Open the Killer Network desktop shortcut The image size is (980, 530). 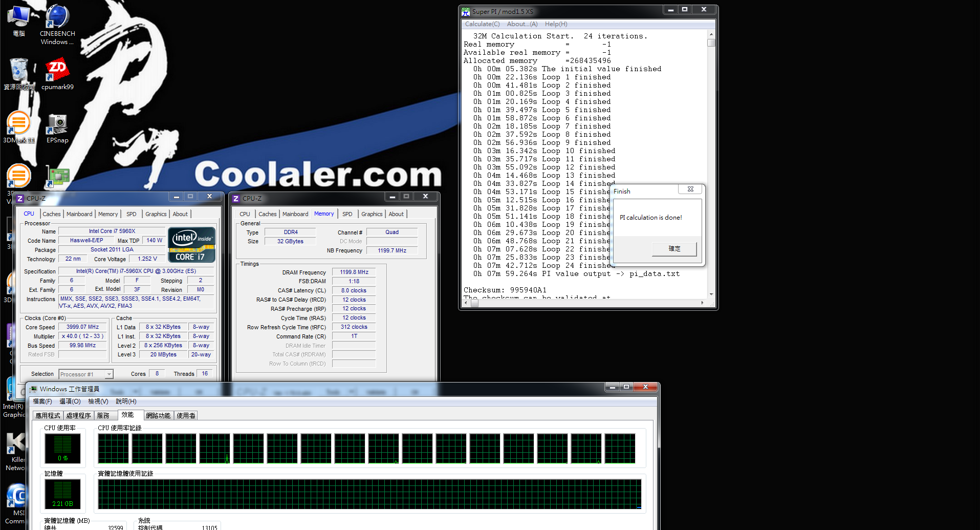pyautogui.click(x=15, y=452)
